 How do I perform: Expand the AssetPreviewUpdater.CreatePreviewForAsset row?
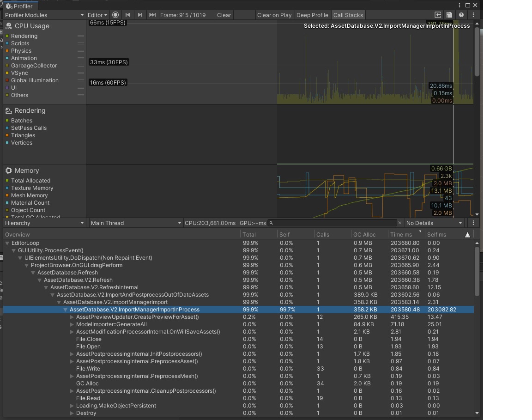[x=72, y=317]
